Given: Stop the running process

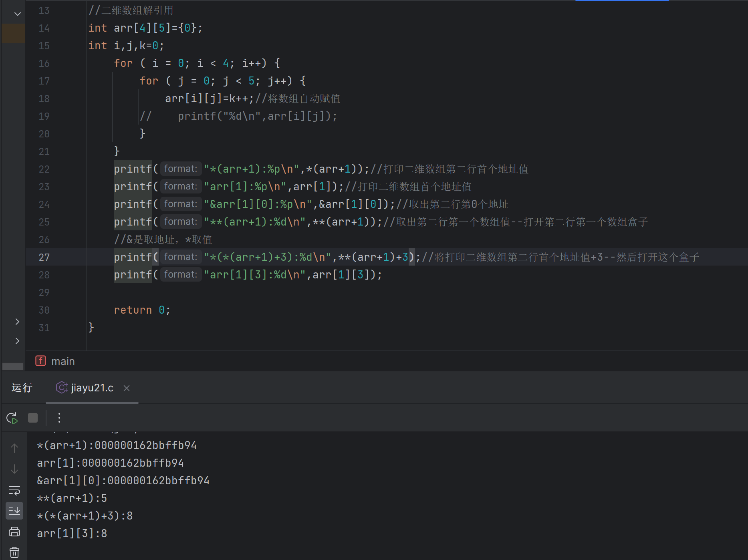Looking at the screenshot, I should click(x=33, y=418).
